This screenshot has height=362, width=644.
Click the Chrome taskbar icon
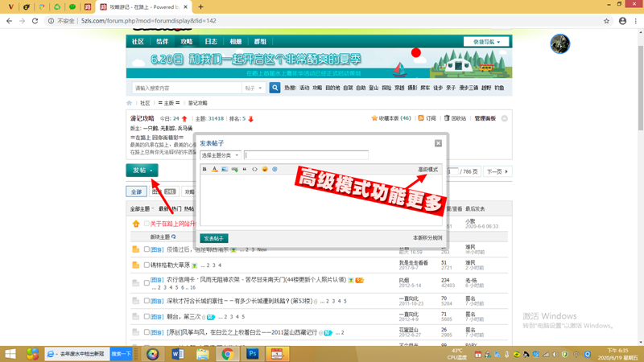click(228, 354)
